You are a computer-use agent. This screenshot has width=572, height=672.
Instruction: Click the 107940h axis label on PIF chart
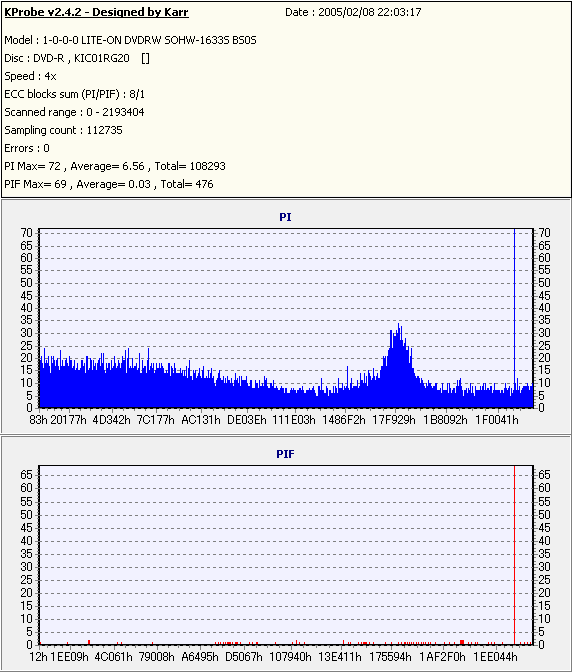coord(290,657)
